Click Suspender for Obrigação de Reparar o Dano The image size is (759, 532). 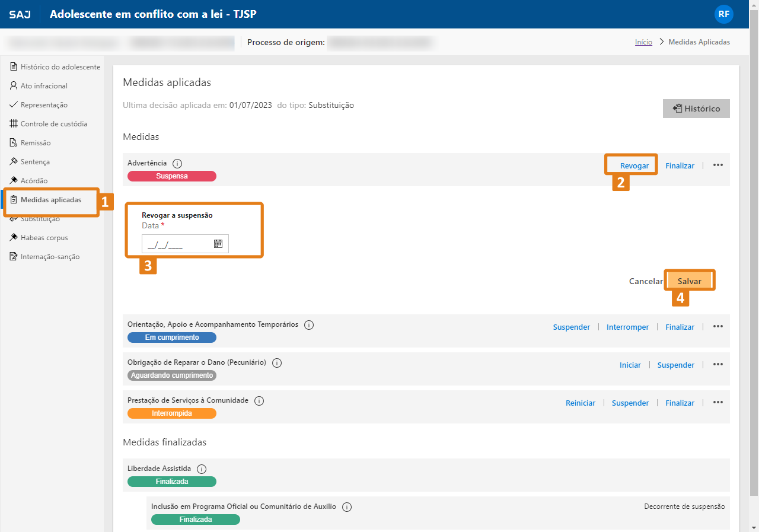point(676,365)
